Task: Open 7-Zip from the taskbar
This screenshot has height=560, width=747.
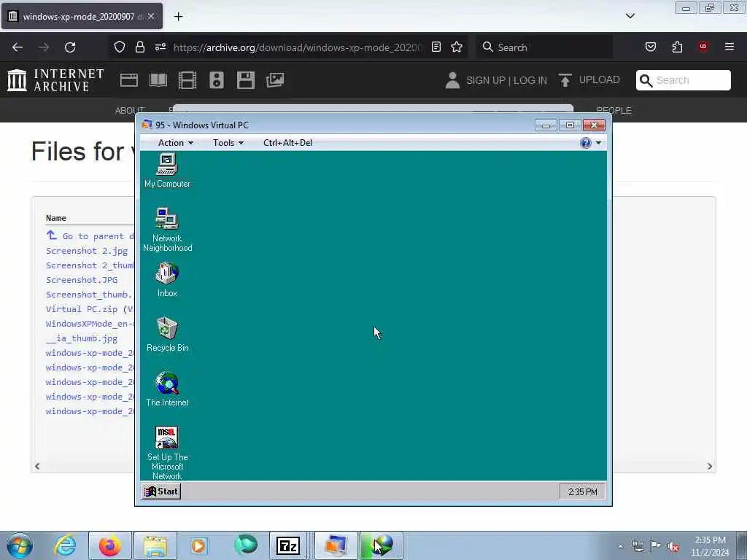Action: [288, 545]
